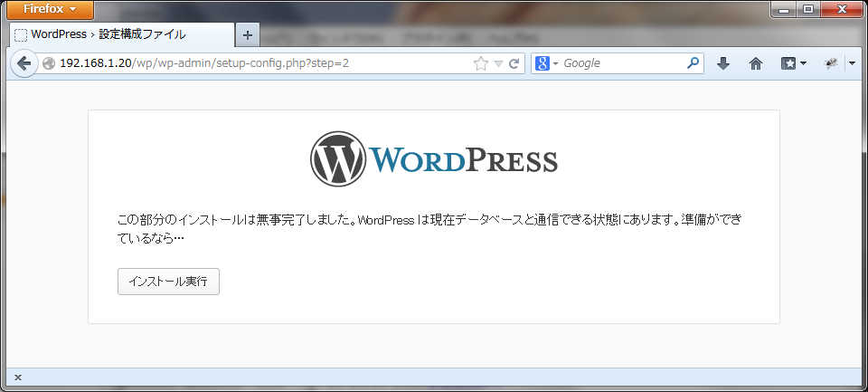Maximize the Firefox window
The width and height of the screenshot is (868, 392).
coord(808,9)
